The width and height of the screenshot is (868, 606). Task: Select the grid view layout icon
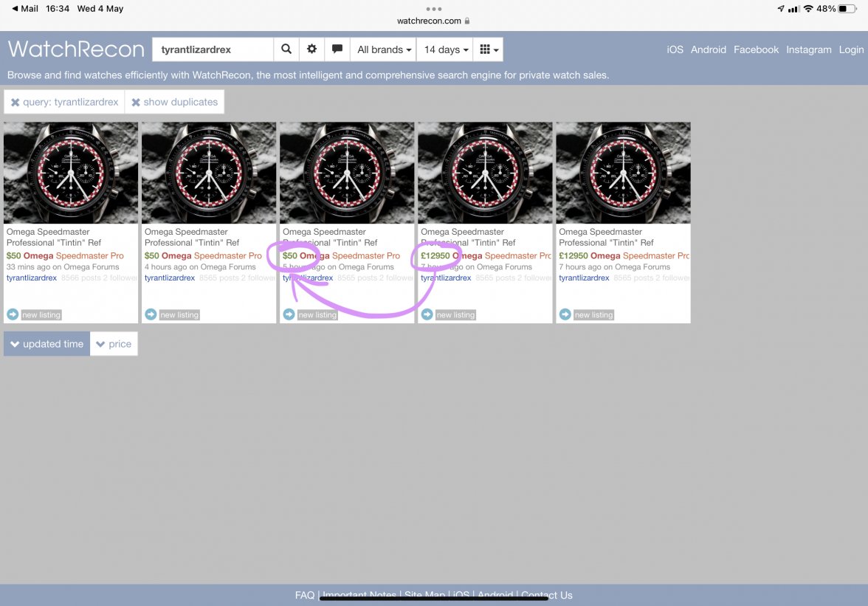[x=486, y=49]
